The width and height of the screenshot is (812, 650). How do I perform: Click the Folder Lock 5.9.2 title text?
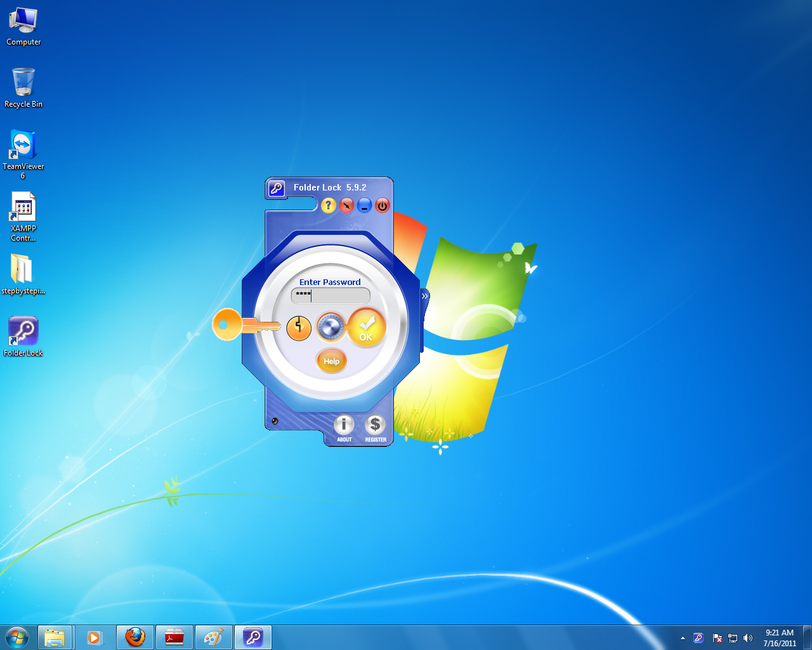coord(330,187)
